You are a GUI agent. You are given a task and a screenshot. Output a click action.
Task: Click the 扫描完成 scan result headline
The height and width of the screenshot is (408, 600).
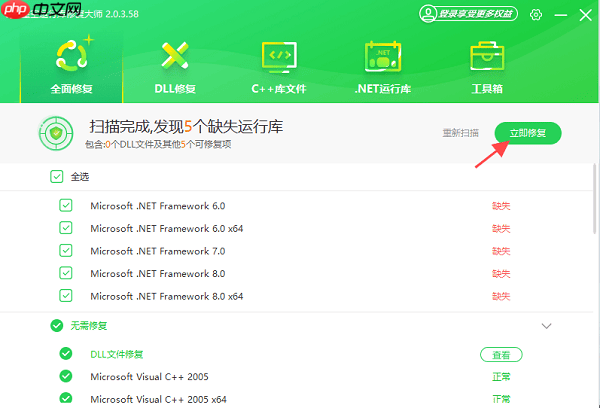[186, 127]
